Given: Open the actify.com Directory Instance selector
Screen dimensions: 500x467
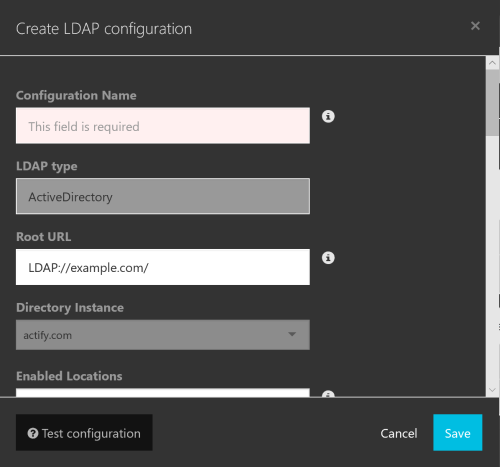Looking at the screenshot, I should point(163,335).
